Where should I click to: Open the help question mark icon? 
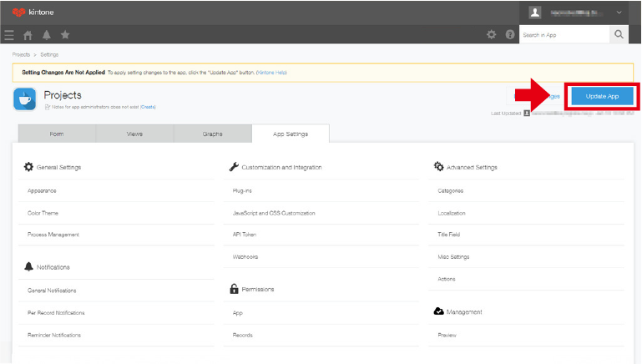click(510, 35)
